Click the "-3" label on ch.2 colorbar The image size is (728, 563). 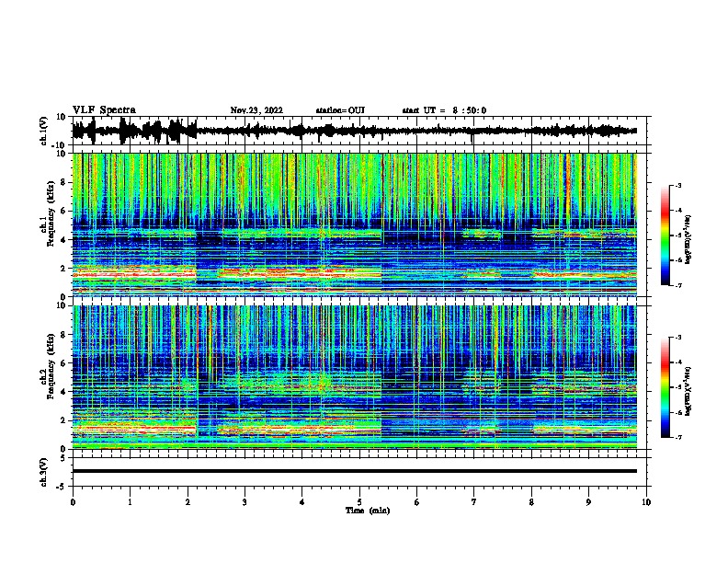pyautogui.click(x=677, y=338)
